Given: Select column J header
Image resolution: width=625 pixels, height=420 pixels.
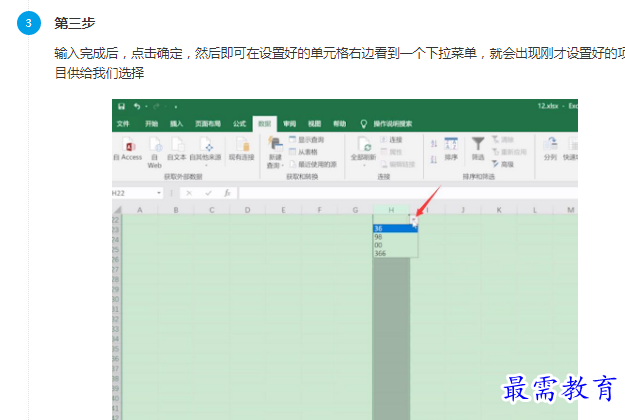Looking at the screenshot, I should point(463,210).
